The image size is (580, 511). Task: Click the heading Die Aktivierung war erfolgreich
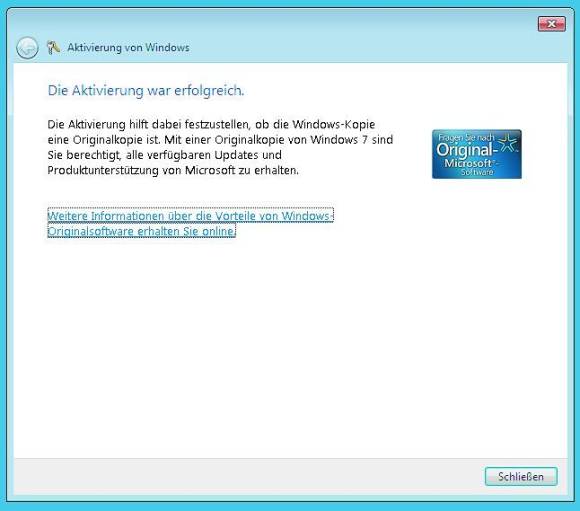coord(146,90)
